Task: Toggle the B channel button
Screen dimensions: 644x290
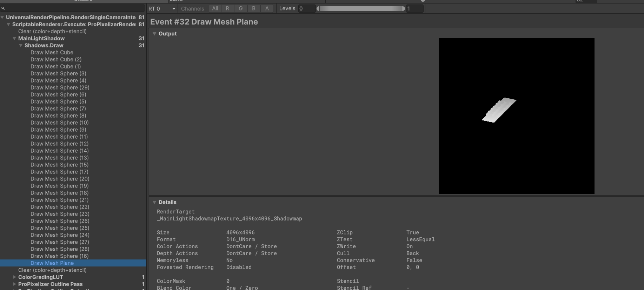Action: pyautogui.click(x=254, y=8)
